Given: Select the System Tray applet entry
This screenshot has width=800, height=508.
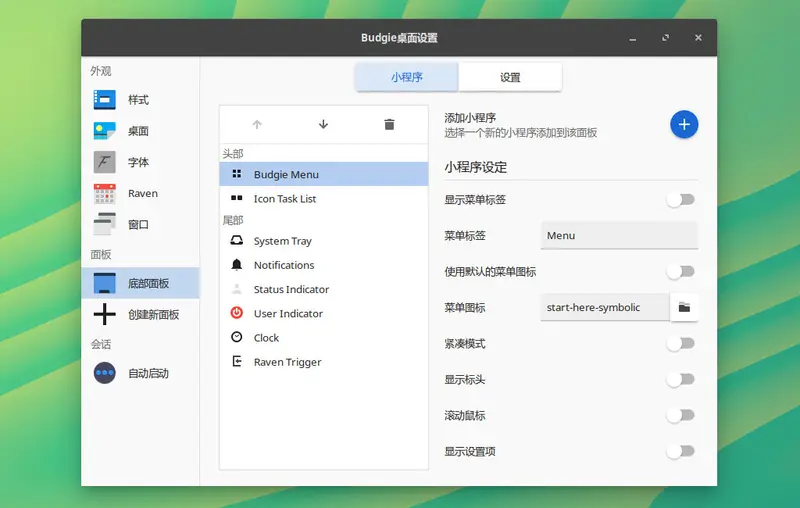Looking at the screenshot, I should pyautogui.click(x=283, y=241).
